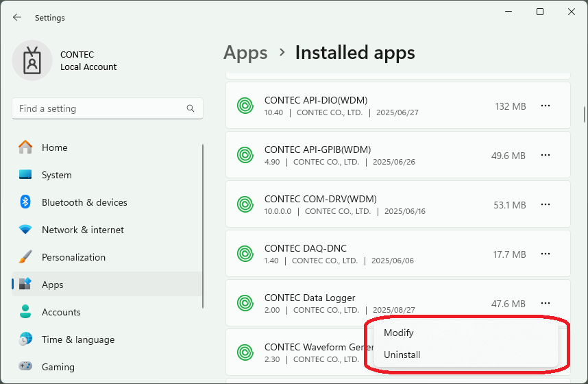
Task: Choose Modify from the context menu
Action: point(399,333)
